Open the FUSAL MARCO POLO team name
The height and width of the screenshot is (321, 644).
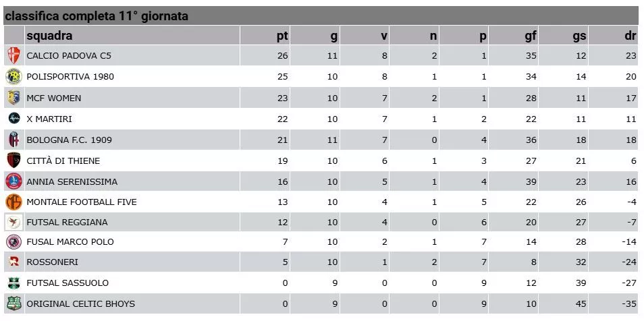(x=70, y=242)
